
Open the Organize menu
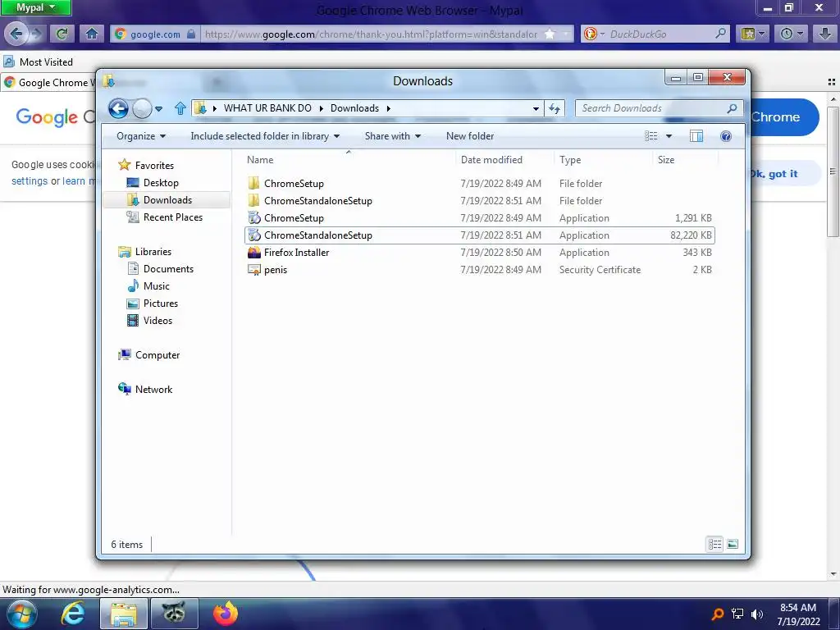[x=141, y=136]
